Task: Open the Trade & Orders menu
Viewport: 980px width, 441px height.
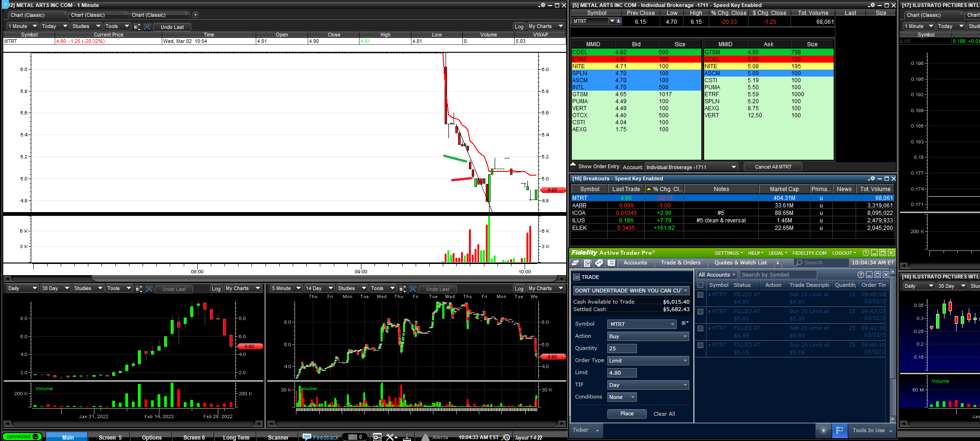Action: pyautogui.click(x=680, y=263)
